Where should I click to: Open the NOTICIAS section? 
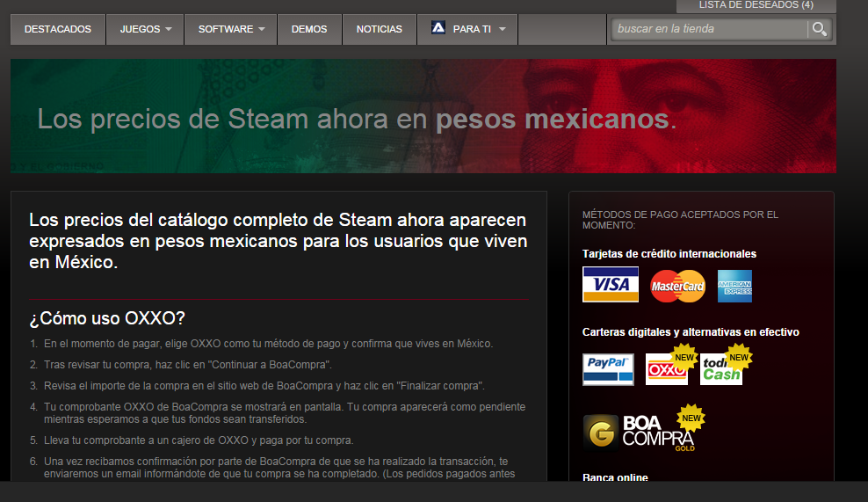[x=380, y=29]
